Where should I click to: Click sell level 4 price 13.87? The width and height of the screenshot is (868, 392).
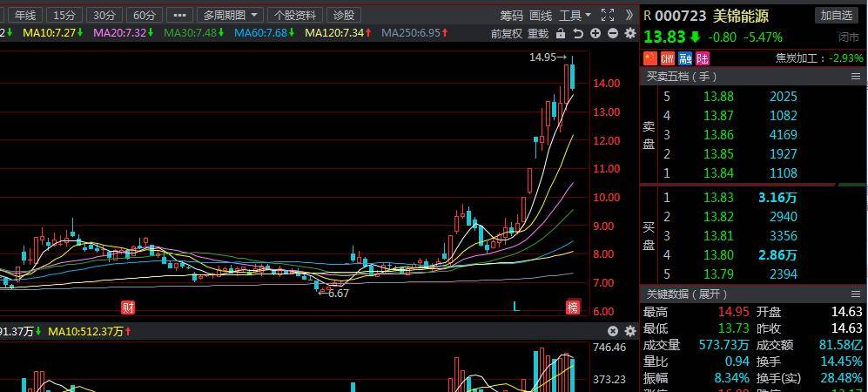click(718, 115)
